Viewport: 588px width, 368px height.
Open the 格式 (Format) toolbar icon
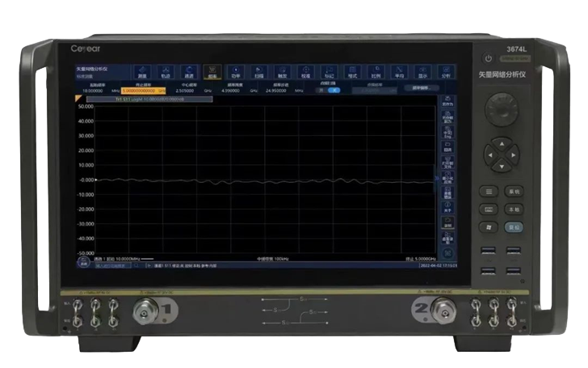[x=352, y=71]
